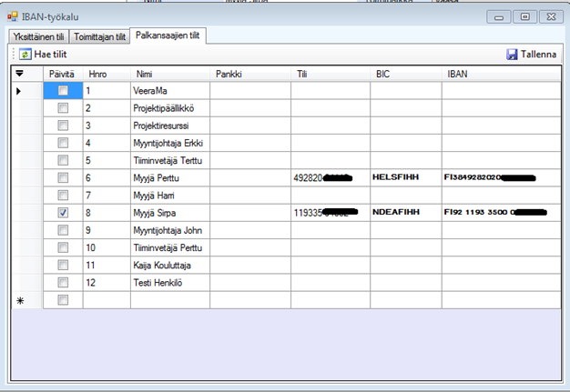Click the current row arrow indicator
This screenshot has width=570, height=392.
coord(20,91)
